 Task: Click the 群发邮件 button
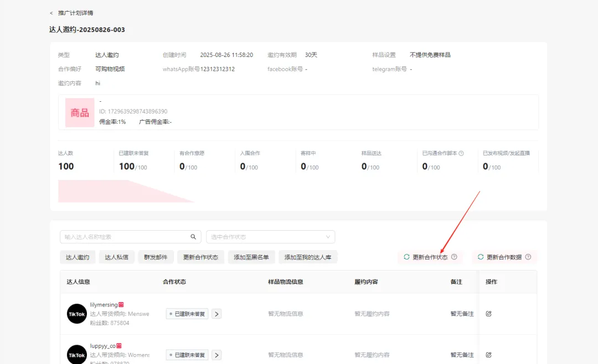156,257
